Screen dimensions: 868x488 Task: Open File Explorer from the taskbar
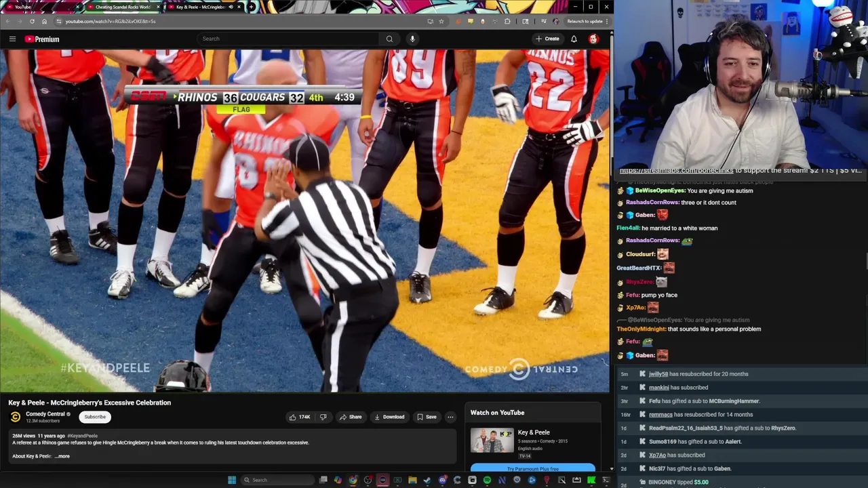[412, 480]
